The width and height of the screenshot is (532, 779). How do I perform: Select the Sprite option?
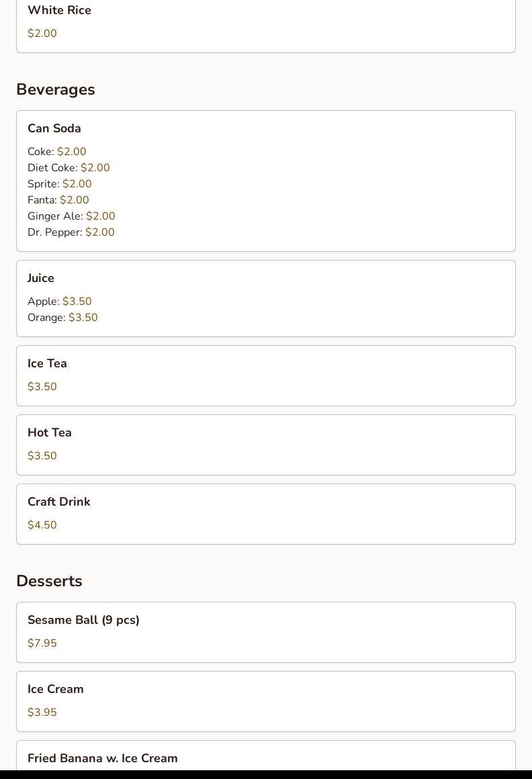pyautogui.click(x=60, y=184)
